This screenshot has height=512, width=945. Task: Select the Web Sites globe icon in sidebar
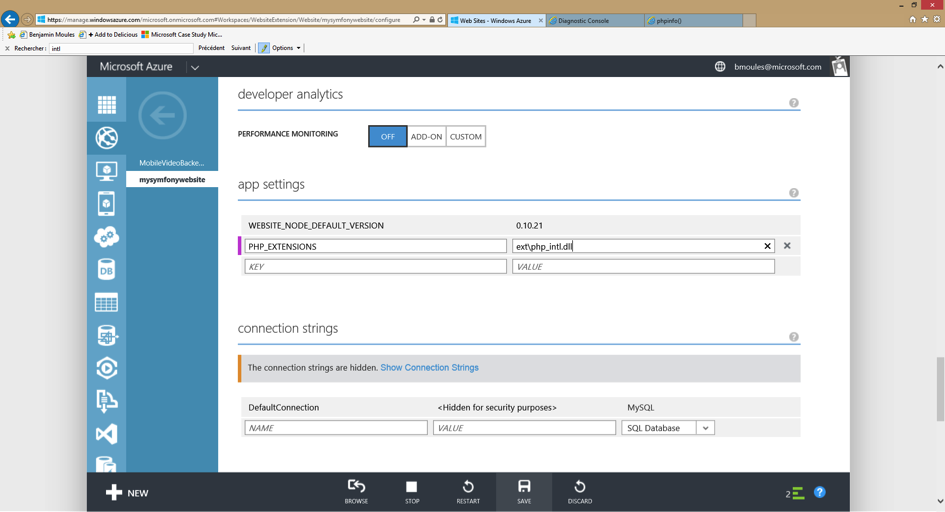107,138
